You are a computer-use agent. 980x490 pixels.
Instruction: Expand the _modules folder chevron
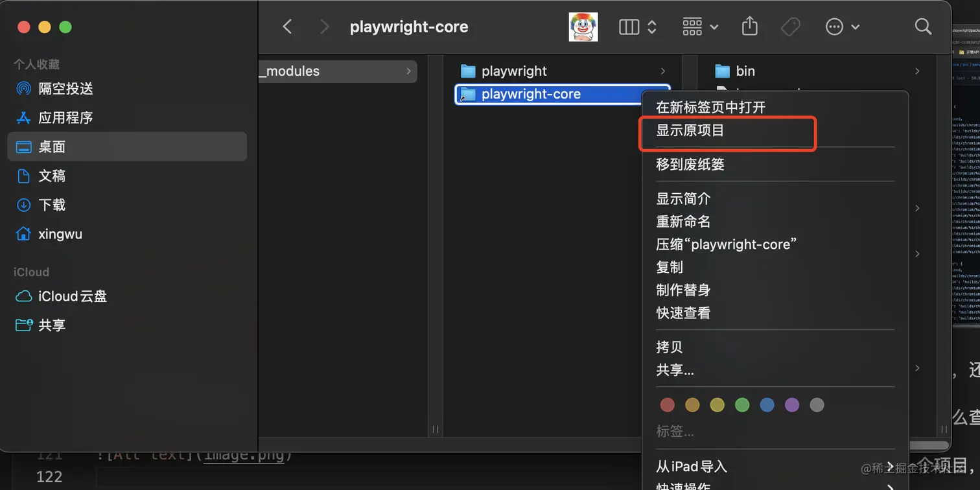coord(408,71)
